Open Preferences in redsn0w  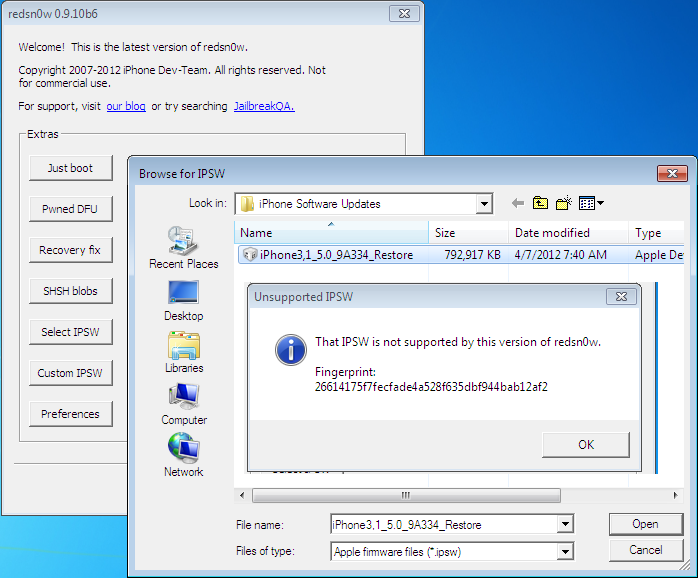[x=70, y=413]
